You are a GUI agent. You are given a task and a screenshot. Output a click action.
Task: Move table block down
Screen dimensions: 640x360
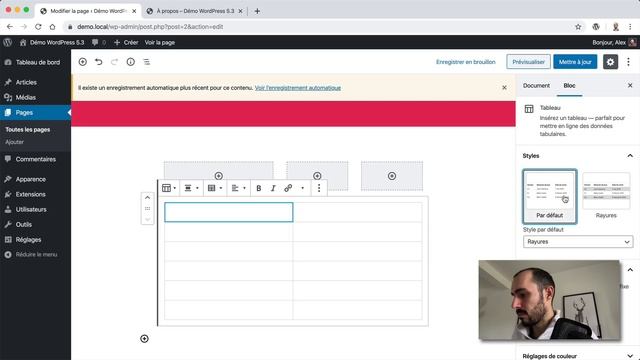pos(147,220)
